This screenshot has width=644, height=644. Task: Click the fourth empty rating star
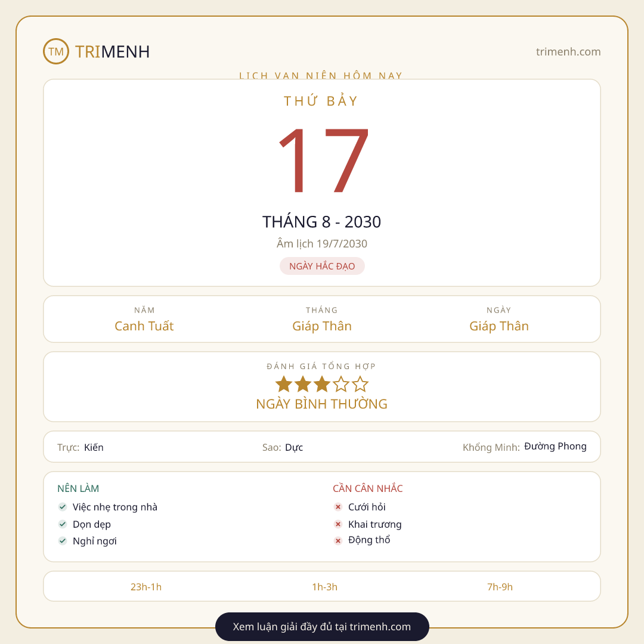pyautogui.click(x=341, y=385)
